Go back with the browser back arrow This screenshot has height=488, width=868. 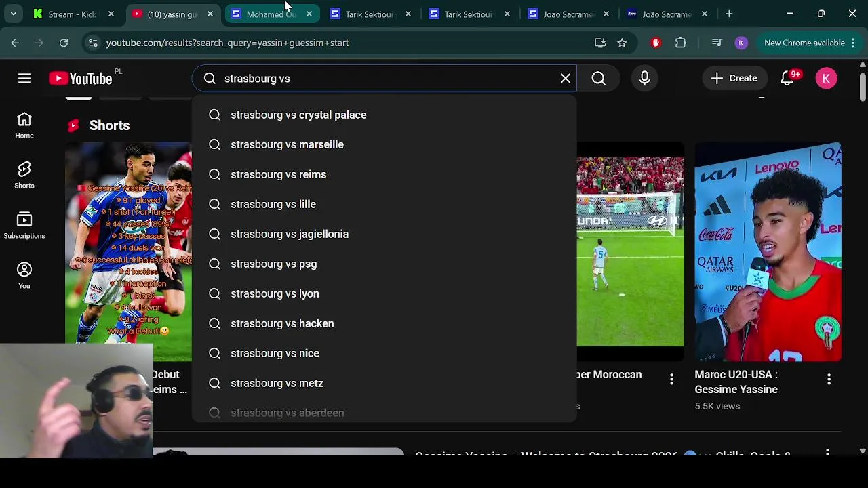(x=15, y=43)
